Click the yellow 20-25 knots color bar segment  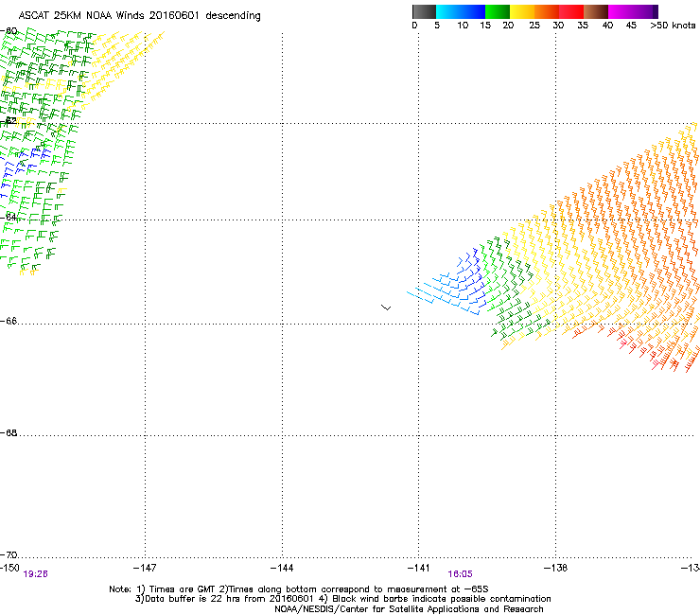click(522, 11)
